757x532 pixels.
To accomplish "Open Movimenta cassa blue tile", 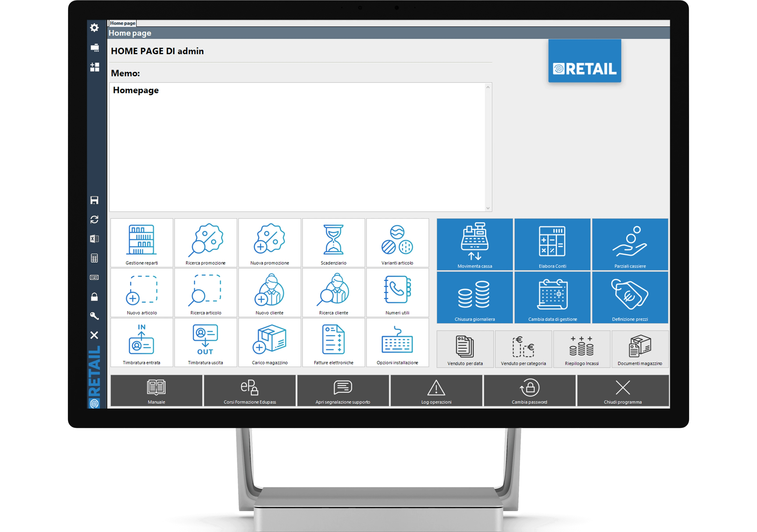I will 475,244.
